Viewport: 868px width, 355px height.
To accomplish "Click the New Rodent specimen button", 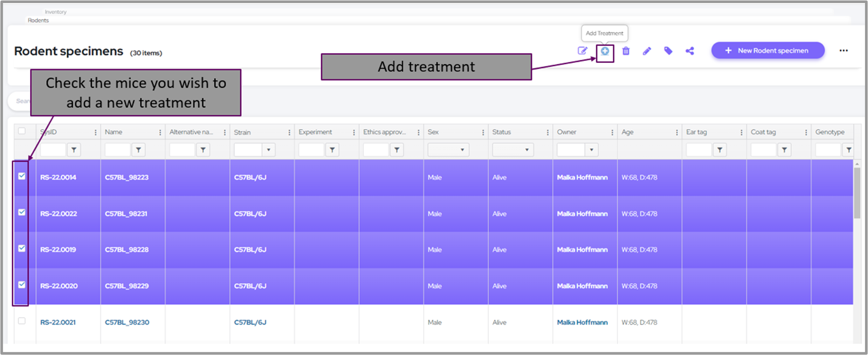I will click(x=767, y=50).
